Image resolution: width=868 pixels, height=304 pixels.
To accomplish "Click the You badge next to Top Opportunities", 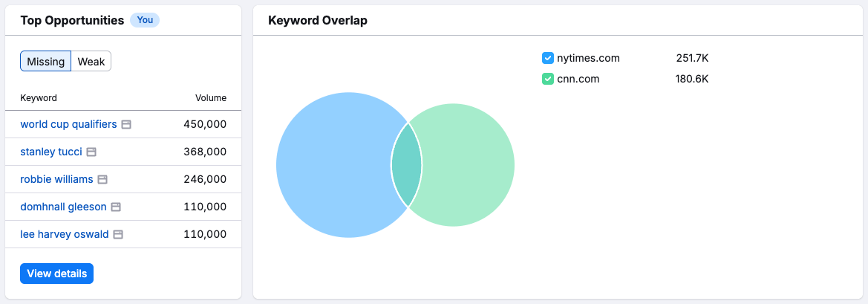I will [145, 21].
